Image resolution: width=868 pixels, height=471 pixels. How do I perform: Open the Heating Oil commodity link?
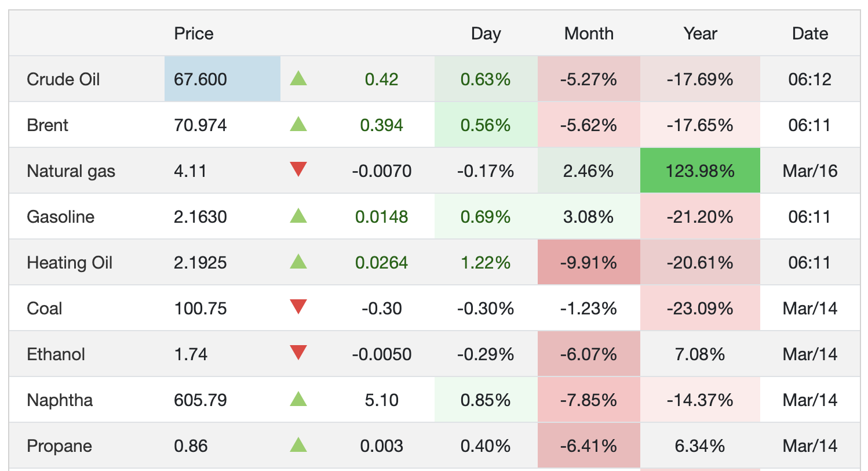[70, 263]
